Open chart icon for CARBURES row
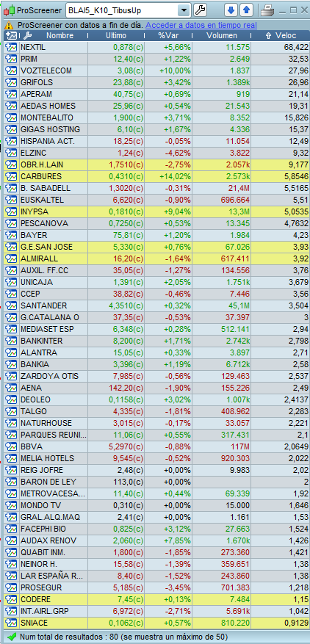The height and width of the screenshot is (644, 310). pyautogui.click(x=11, y=177)
